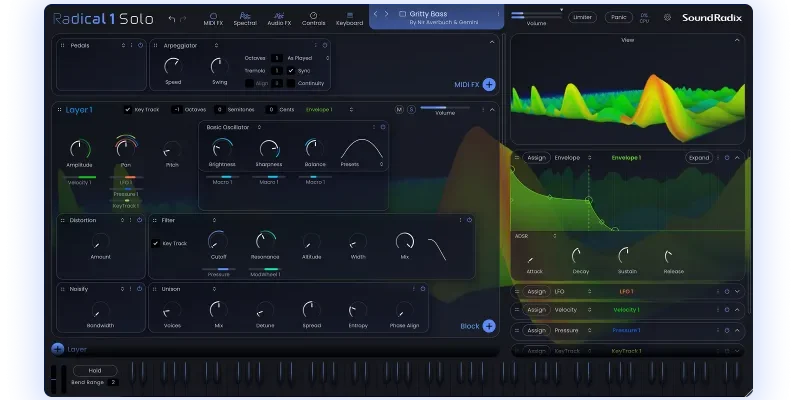Open Gritty Bass preset options menu

[x=498, y=14]
